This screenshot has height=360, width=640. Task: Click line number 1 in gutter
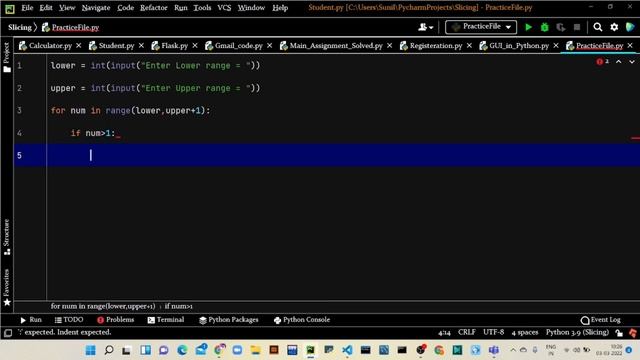tap(19, 66)
